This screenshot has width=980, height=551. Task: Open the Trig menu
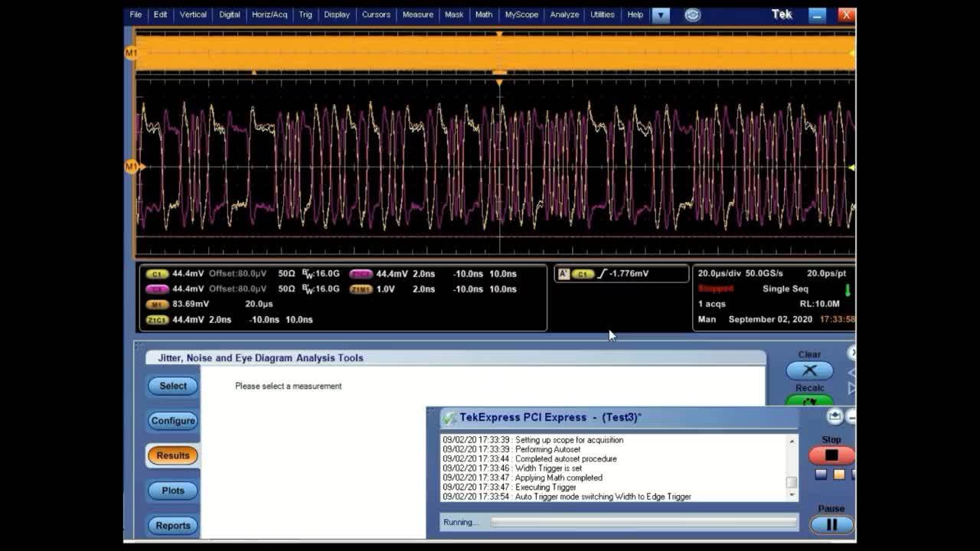(305, 15)
